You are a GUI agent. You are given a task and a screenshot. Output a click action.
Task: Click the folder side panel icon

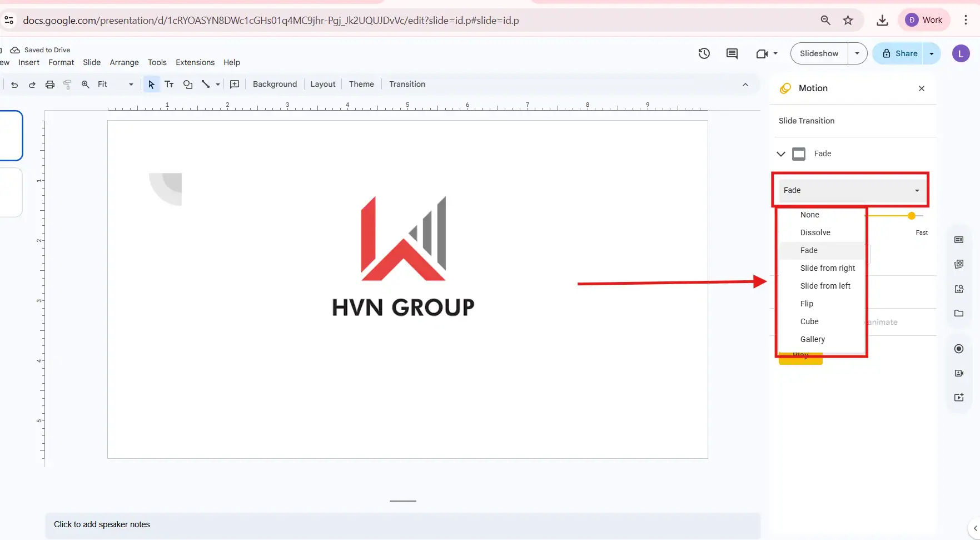point(959,314)
